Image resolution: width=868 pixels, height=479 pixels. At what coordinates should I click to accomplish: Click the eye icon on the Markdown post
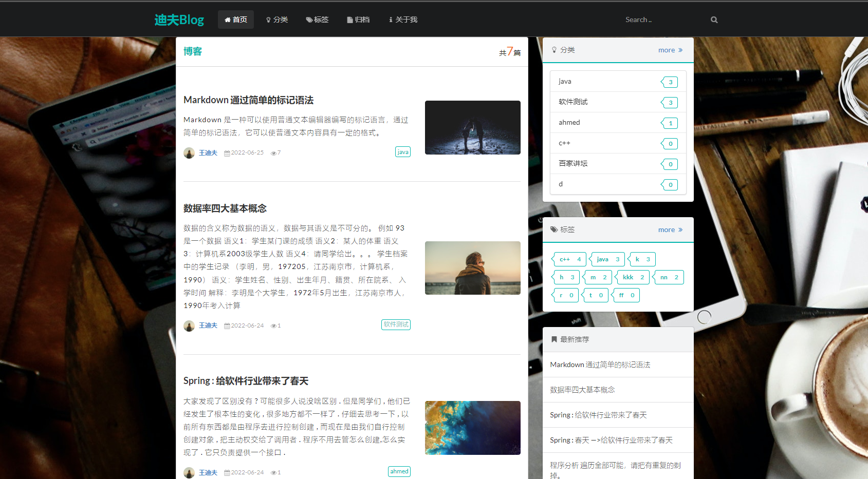pyautogui.click(x=273, y=152)
